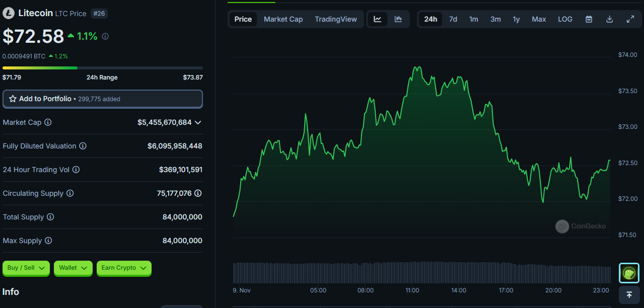The width and height of the screenshot is (644, 308).
Task: Click the icon right of 75,177,076 value
Action: [198, 193]
